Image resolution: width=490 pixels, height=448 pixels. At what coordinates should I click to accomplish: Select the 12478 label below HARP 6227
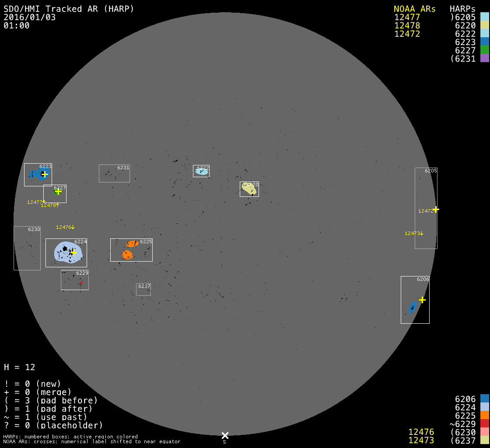click(x=50, y=205)
